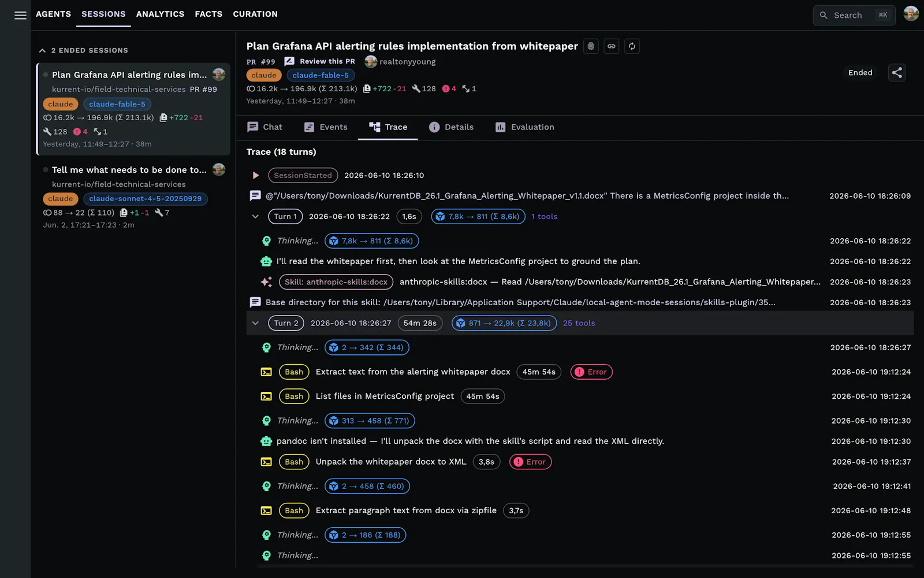
Task: Open the '1 tools' link in Turn 1
Action: tap(544, 217)
